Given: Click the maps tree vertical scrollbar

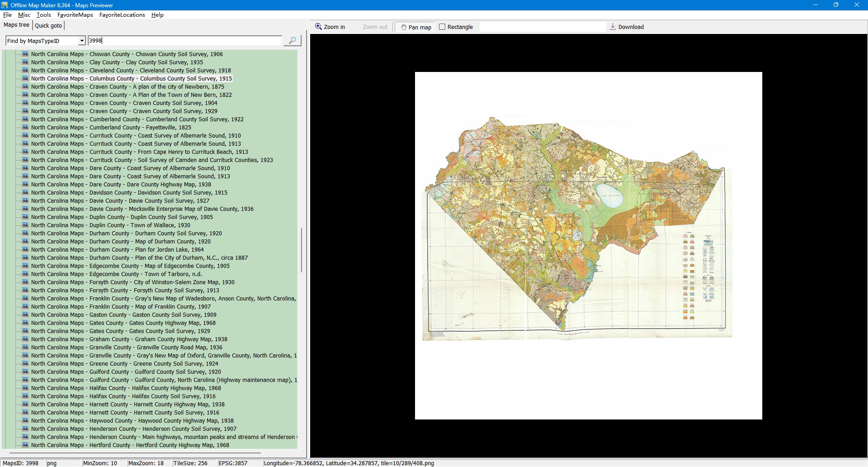Looking at the screenshot, I should [302, 250].
